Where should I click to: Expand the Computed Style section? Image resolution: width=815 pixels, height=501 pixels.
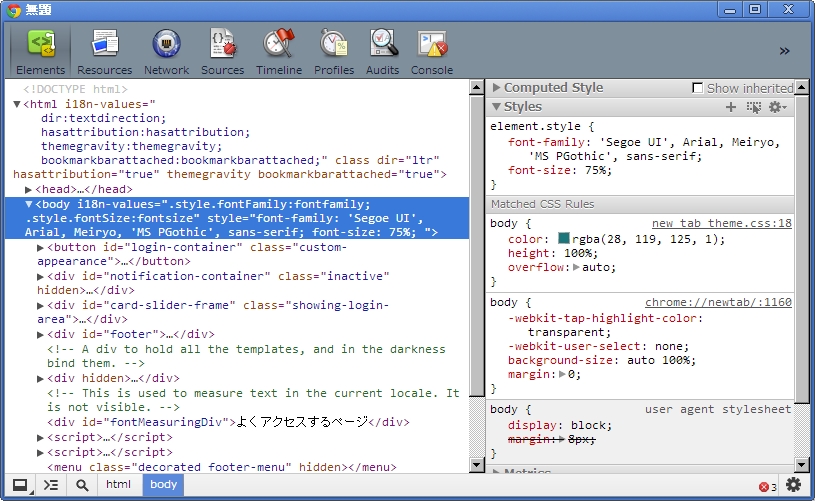[496, 87]
